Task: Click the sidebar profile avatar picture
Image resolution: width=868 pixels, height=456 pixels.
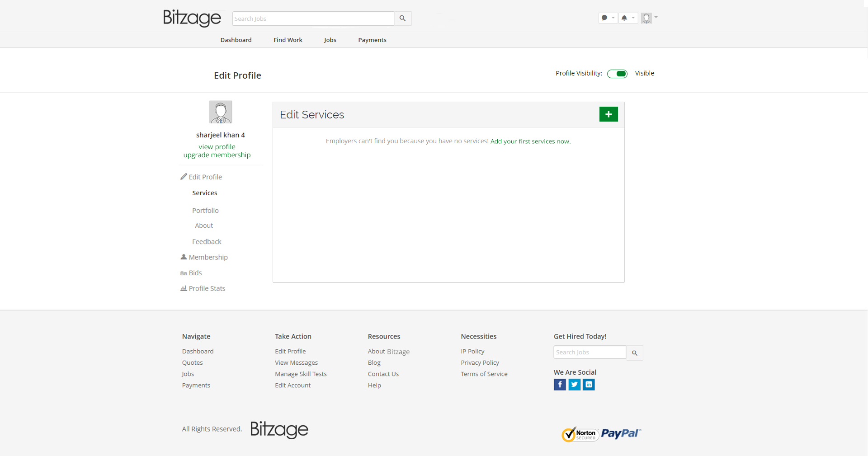Action: pyautogui.click(x=221, y=112)
